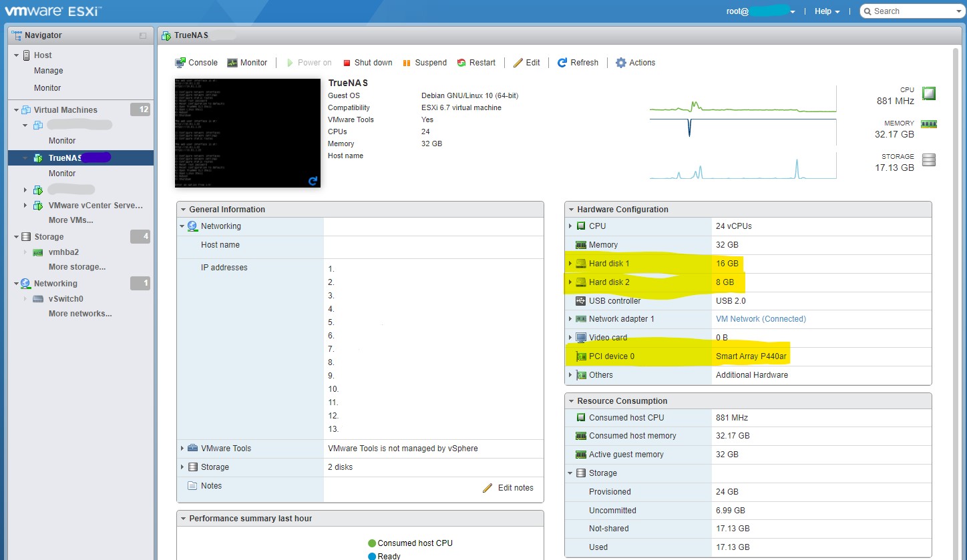The height and width of the screenshot is (560, 967).
Task: Click Active guest memory icon
Action: (581, 455)
